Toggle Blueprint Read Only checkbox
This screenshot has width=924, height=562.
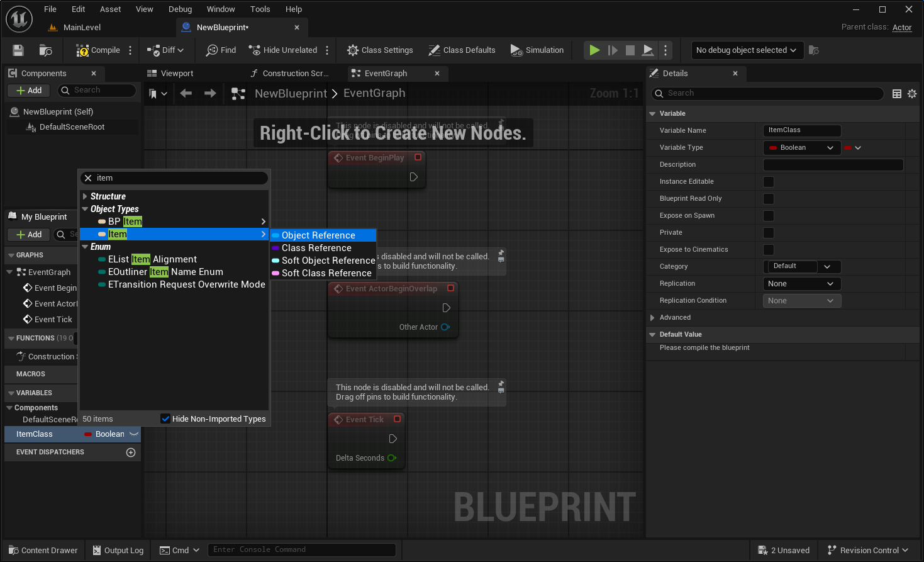click(769, 199)
